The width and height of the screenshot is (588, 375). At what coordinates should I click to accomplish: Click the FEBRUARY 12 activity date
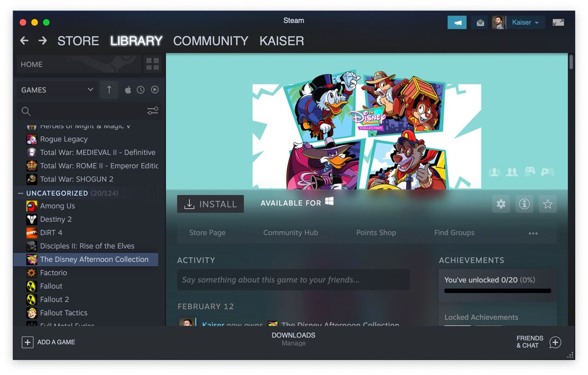pos(205,307)
